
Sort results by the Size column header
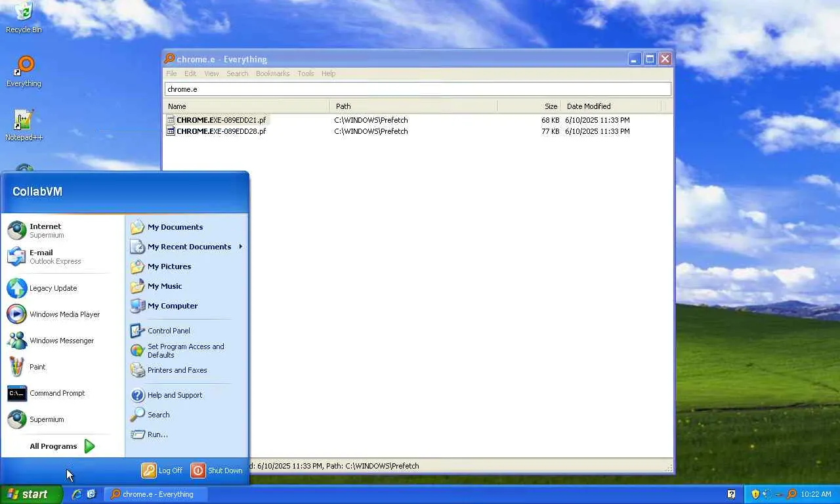click(x=530, y=106)
